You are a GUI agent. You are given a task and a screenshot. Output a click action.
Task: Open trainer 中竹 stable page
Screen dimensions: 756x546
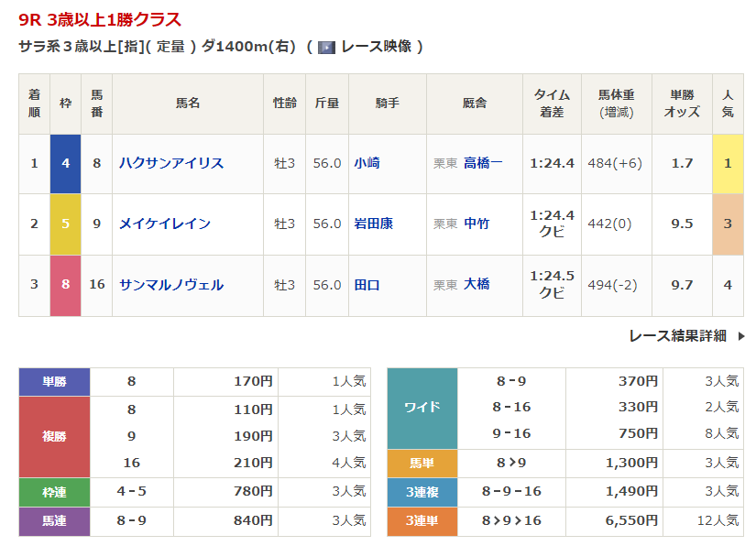pyautogui.click(x=477, y=224)
